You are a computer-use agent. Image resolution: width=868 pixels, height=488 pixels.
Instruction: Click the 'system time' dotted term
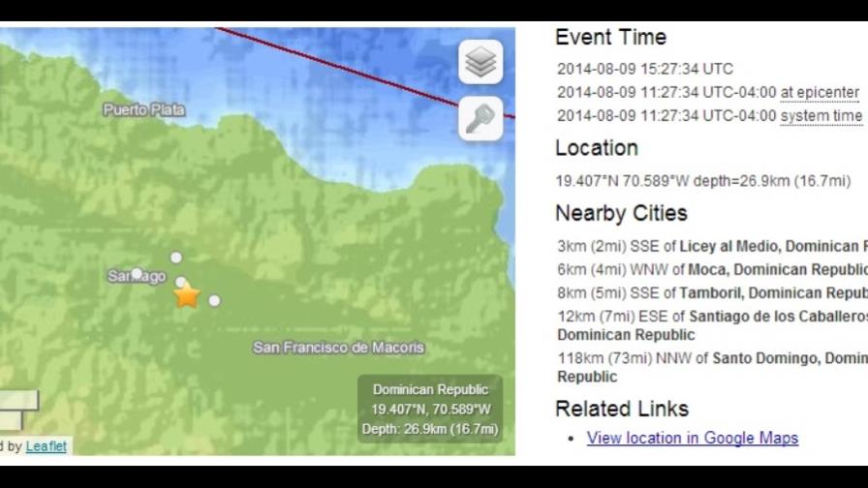point(821,115)
